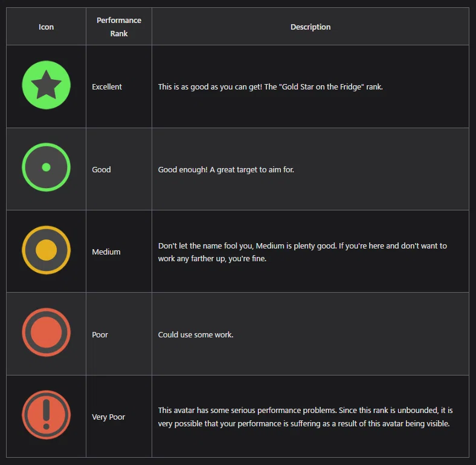Select the Performance Rank column header

(118, 27)
